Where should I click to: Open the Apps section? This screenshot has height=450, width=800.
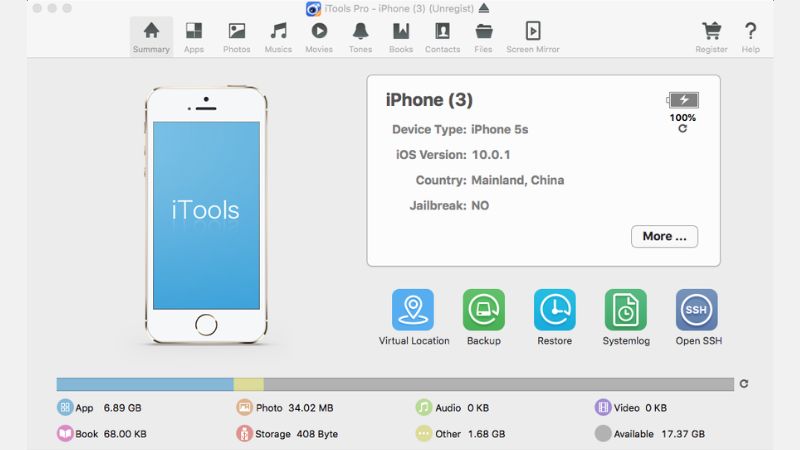pyautogui.click(x=194, y=37)
